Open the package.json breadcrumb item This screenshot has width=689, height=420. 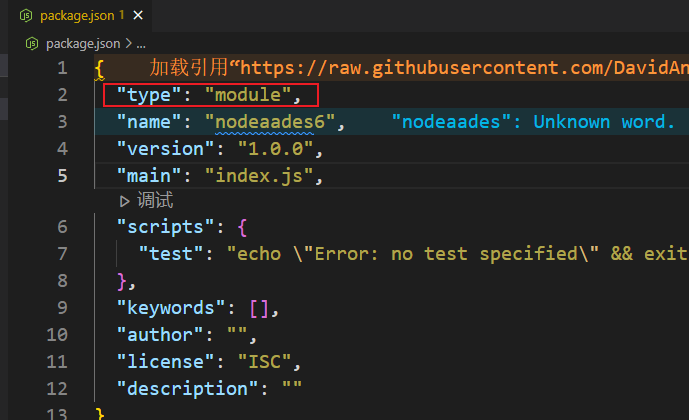click(83, 43)
